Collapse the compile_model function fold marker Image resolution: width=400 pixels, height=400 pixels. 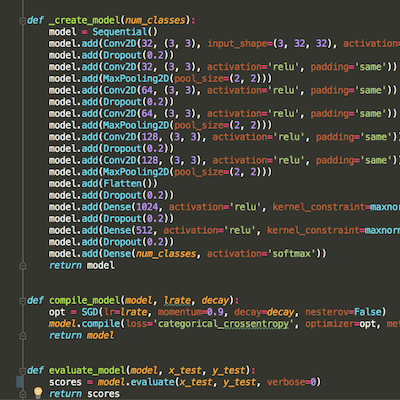click(x=23, y=301)
